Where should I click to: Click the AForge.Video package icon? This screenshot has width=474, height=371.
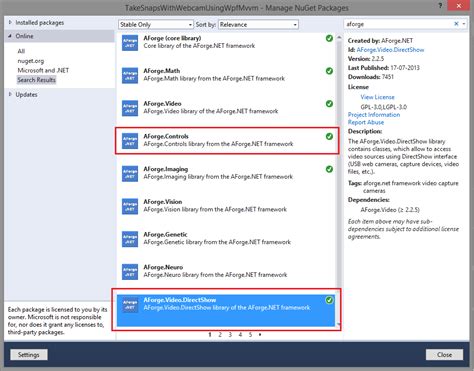pos(130,108)
